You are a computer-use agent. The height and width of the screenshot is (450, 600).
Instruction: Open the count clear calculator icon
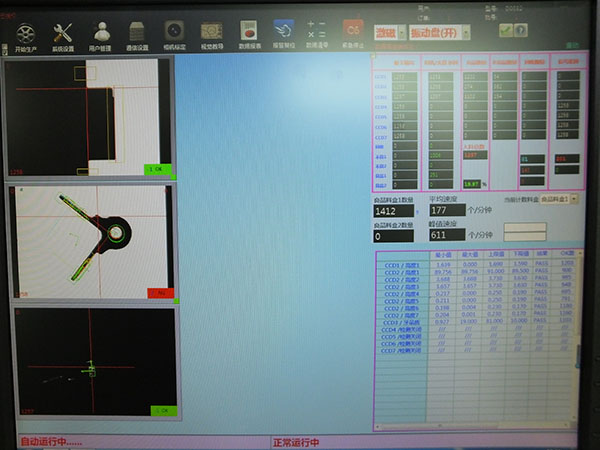[x=317, y=34]
